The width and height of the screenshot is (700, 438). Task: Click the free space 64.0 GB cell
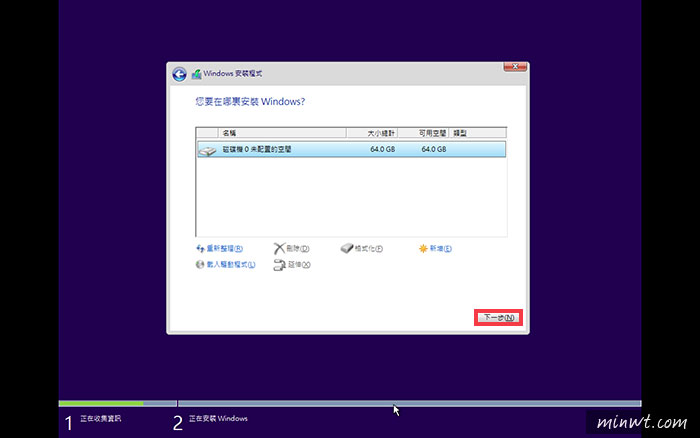tap(434, 149)
